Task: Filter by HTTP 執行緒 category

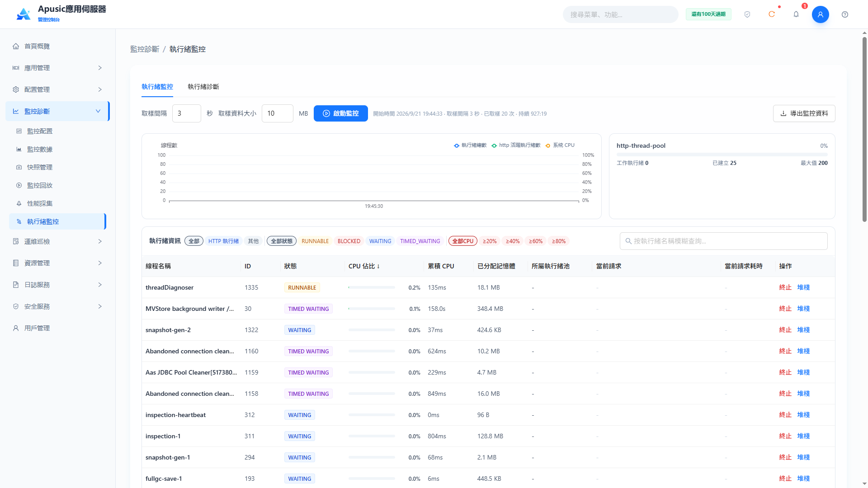Action: (x=223, y=241)
